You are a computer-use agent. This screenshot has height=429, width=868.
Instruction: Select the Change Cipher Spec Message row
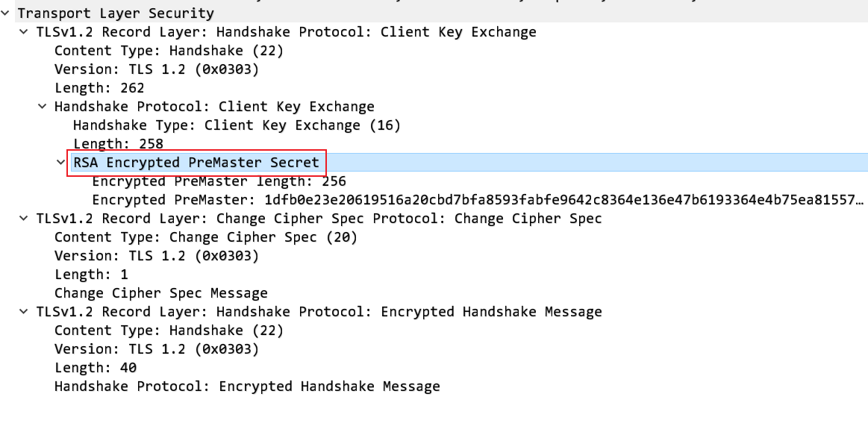(160, 293)
